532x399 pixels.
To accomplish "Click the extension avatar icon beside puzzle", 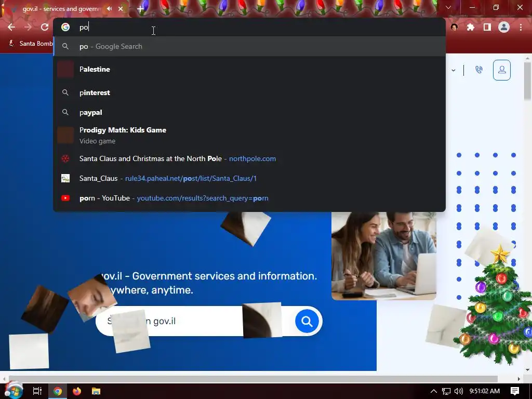I will pos(454,27).
